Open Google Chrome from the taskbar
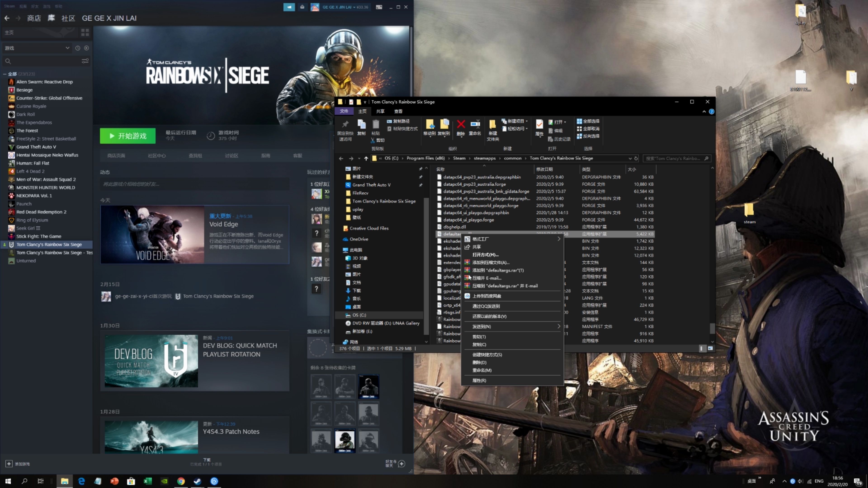868x488 pixels. [181, 481]
